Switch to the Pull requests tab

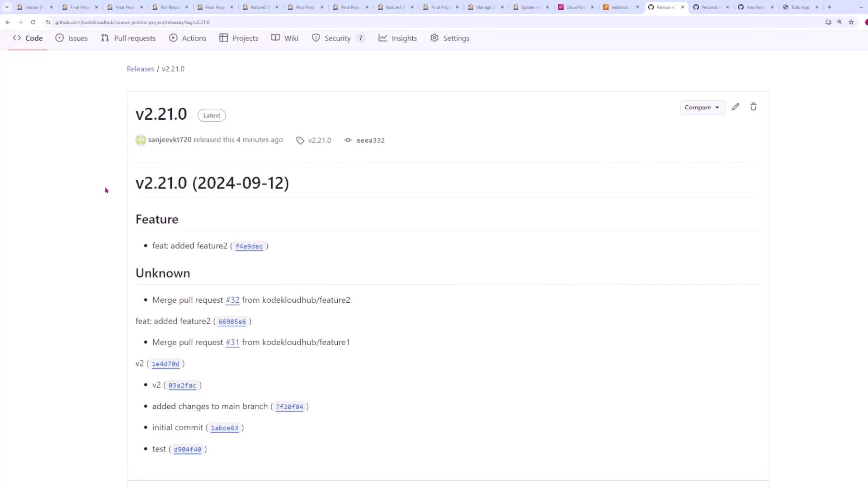tap(128, 38)
